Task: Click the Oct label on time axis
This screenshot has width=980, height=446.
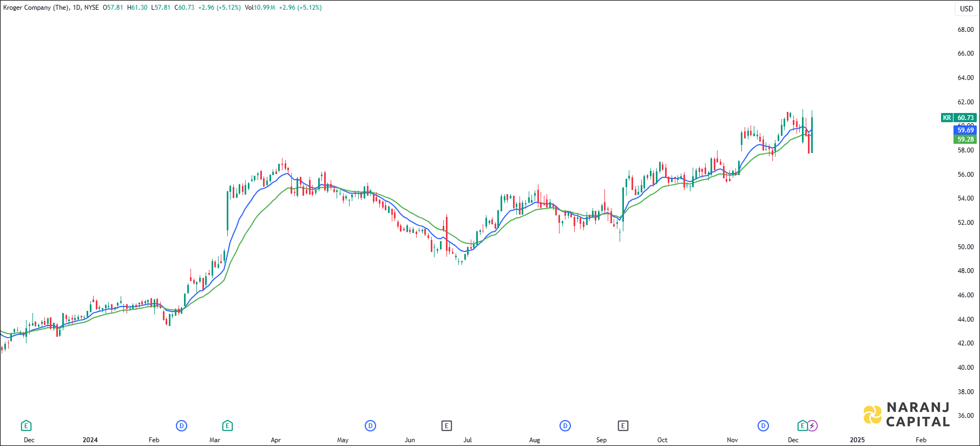Action: (x=662, y=440)
